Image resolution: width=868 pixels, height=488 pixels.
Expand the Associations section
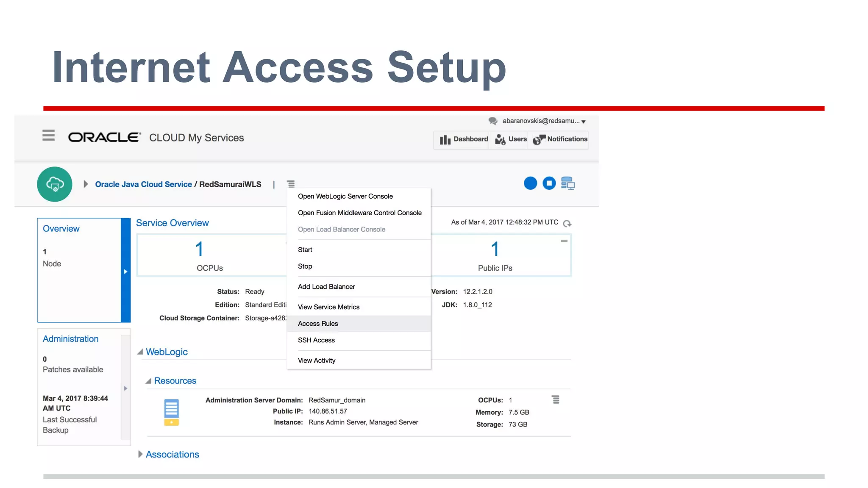140,454
